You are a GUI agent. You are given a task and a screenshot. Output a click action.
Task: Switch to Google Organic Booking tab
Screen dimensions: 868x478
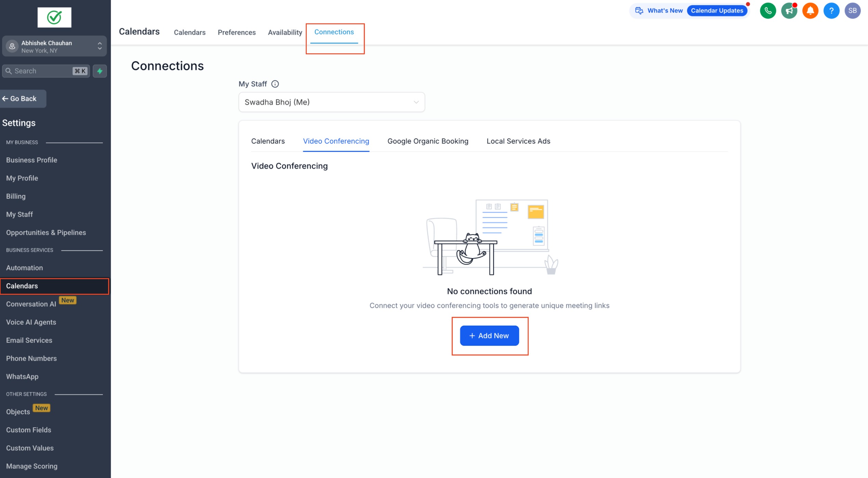point(428,141)
